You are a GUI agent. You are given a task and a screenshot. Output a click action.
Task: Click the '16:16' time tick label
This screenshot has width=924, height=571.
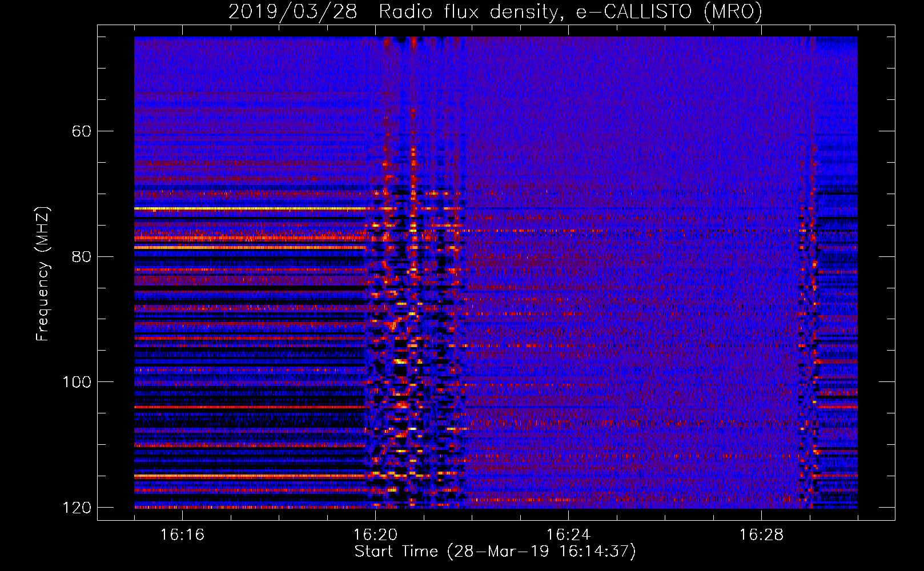pyautogui.click(x=182, y=534)
